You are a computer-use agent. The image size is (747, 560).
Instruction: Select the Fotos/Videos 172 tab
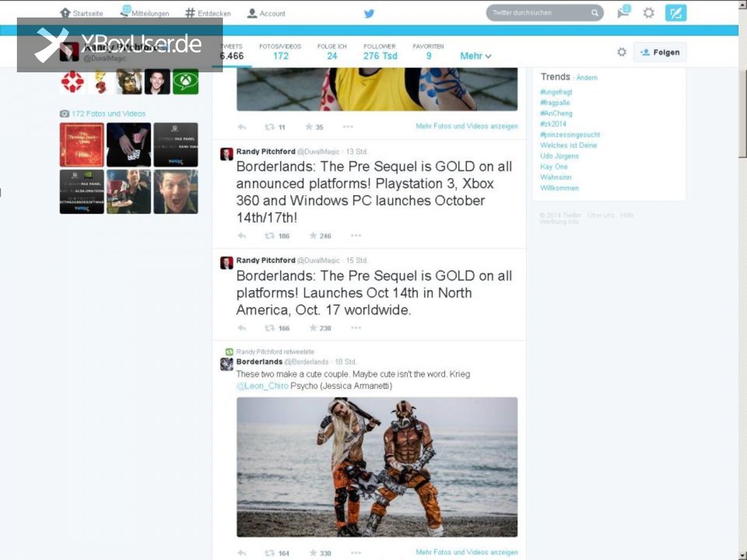pos(280,52)
